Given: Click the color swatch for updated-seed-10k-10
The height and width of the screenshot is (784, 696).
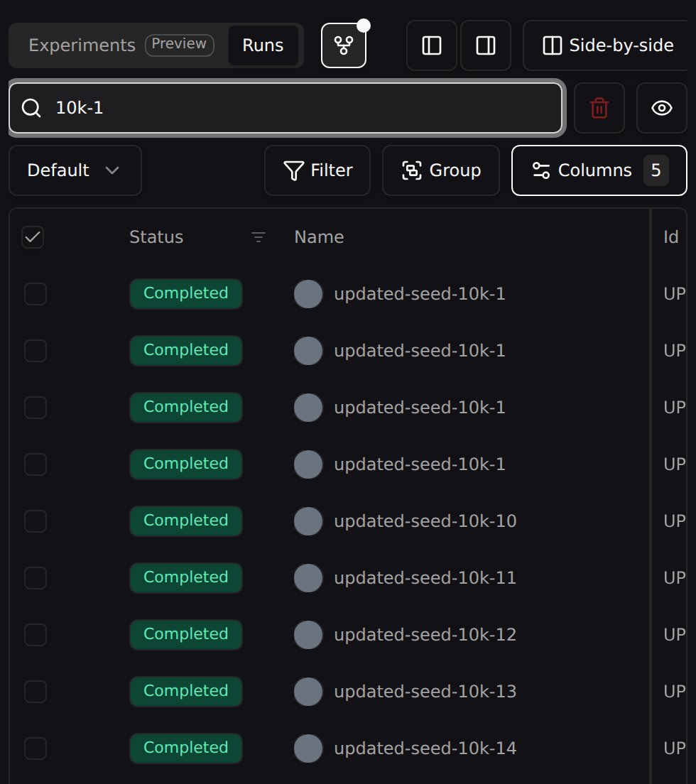Looking at the screenshot, I should [308, 521].
